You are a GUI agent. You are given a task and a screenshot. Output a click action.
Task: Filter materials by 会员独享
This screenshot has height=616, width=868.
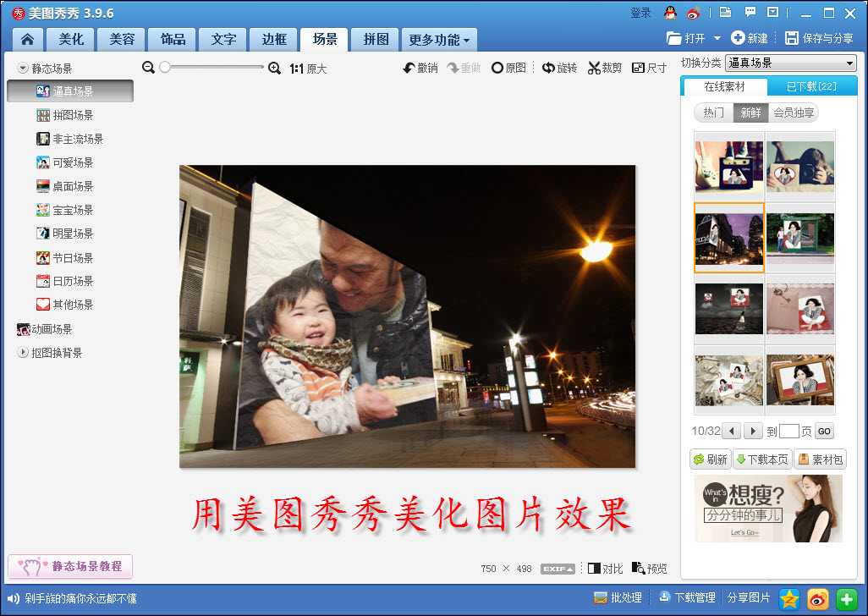(794, 113)
